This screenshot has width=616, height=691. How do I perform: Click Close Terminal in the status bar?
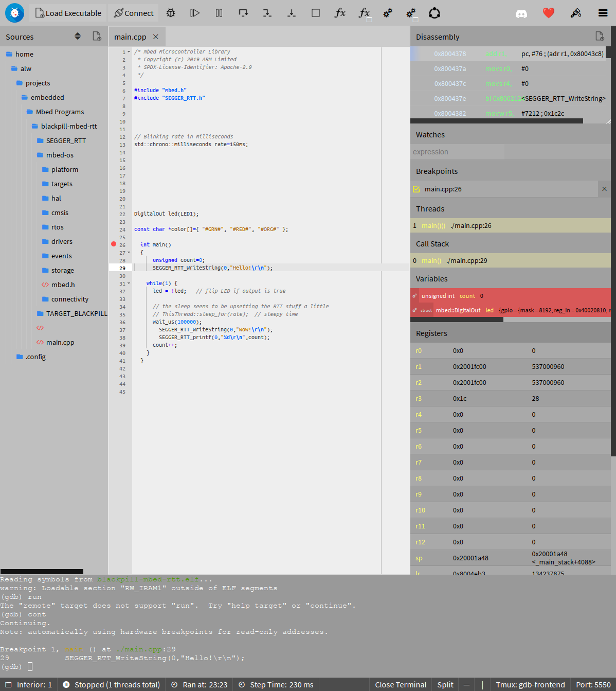tap(400, 684)
